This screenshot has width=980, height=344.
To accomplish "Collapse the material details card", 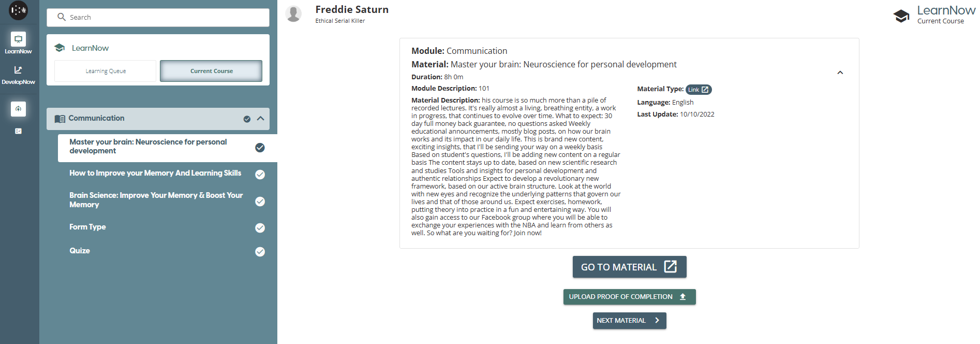I will pos(840,73).
